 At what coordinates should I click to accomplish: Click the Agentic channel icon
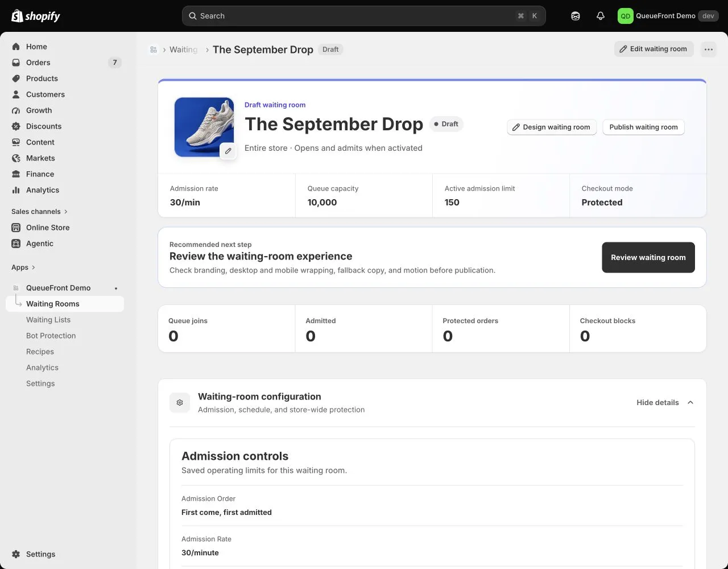[16, 244]
